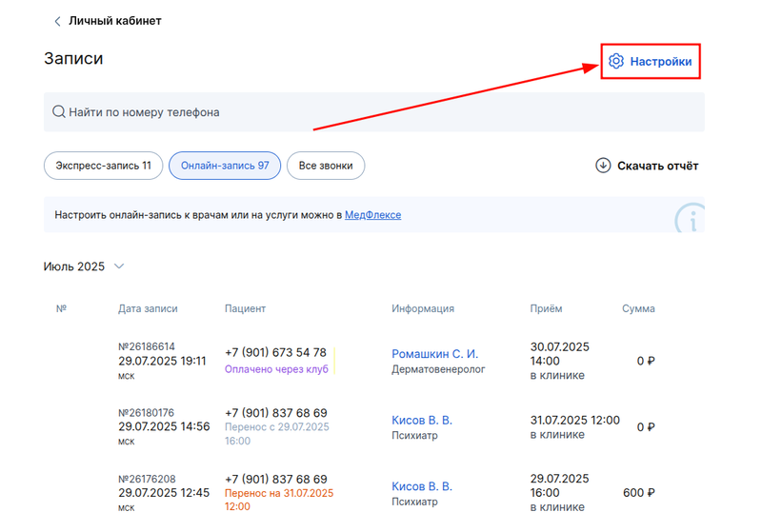Click Перенос с 29.07.2025 16:00 note
762x532 pixels.
tap(276, 433)
